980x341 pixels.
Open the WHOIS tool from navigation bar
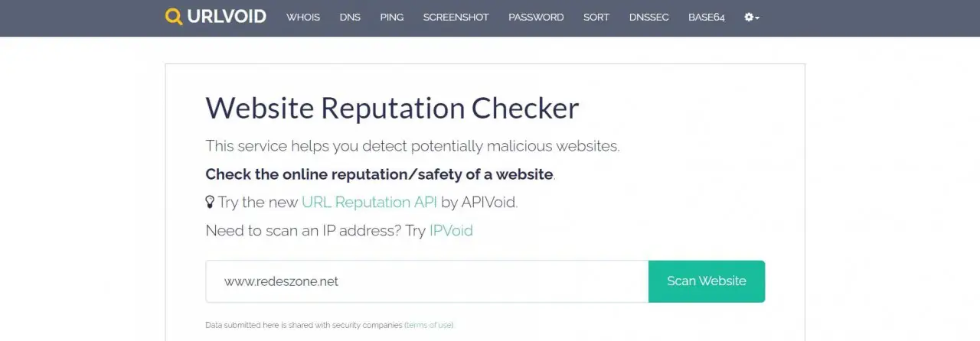pyautogui.click(x=303, y=17)
